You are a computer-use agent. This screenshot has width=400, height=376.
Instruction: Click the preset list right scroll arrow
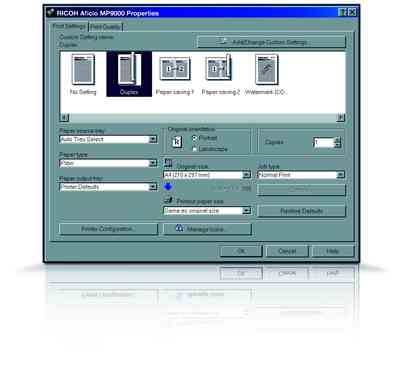pos(341,117)
